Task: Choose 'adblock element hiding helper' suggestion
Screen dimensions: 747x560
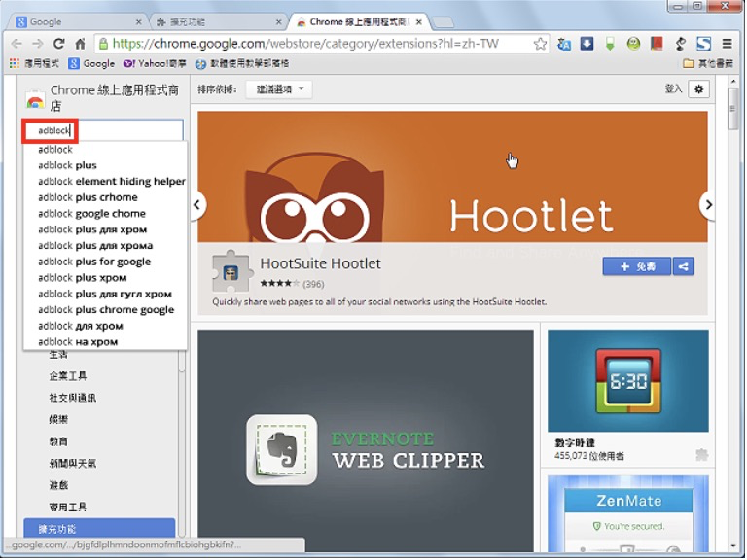Action: (x=105, y=182)
